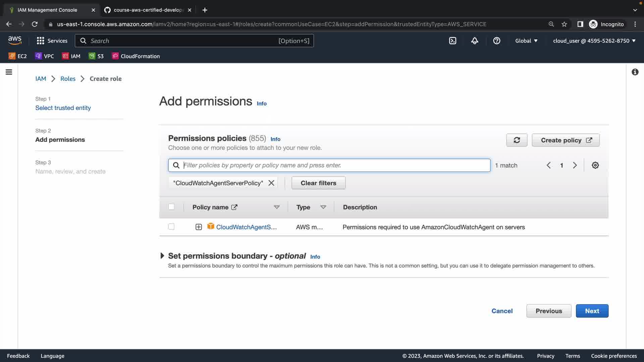The height and width of the screenshot is (362, 644).
Task: Open the Services grid menu
Action: click(x=52, y=41)
